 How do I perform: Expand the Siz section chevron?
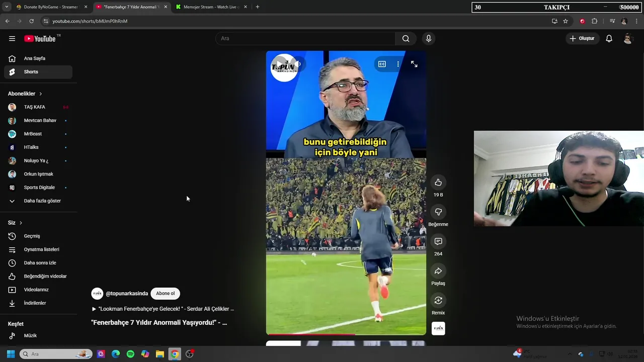coord(21,223)
